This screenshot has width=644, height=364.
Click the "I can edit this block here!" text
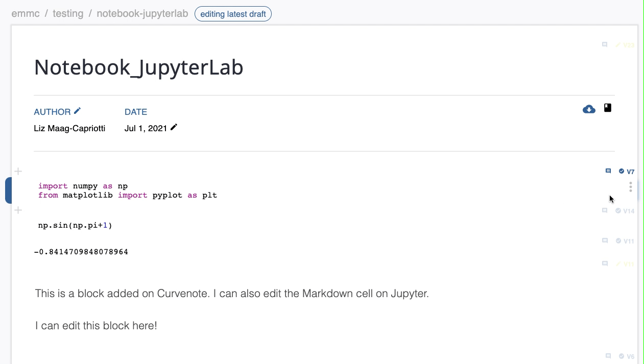[x=96, y=325]
